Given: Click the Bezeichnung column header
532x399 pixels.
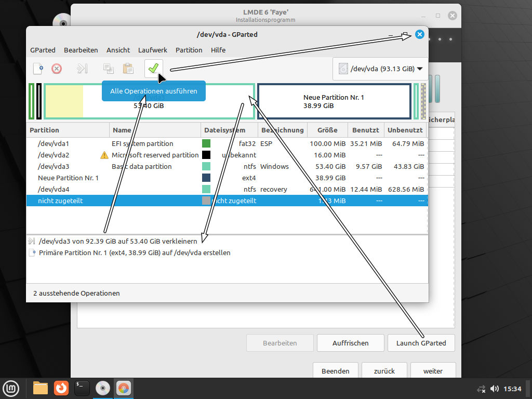Looking at the screenshot, I should pos(283,130).
